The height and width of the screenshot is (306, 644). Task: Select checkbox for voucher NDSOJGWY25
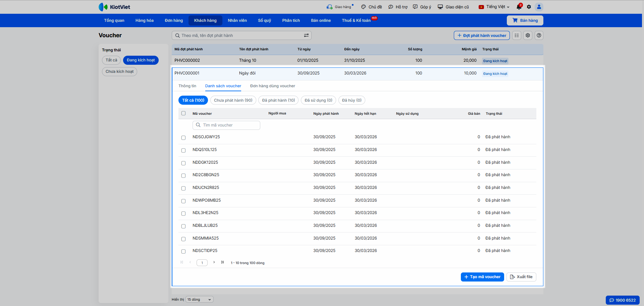click(183, 138)
